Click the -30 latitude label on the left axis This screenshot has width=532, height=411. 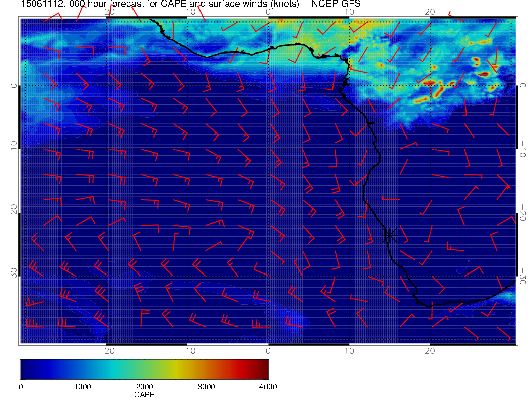click(14, 272)
